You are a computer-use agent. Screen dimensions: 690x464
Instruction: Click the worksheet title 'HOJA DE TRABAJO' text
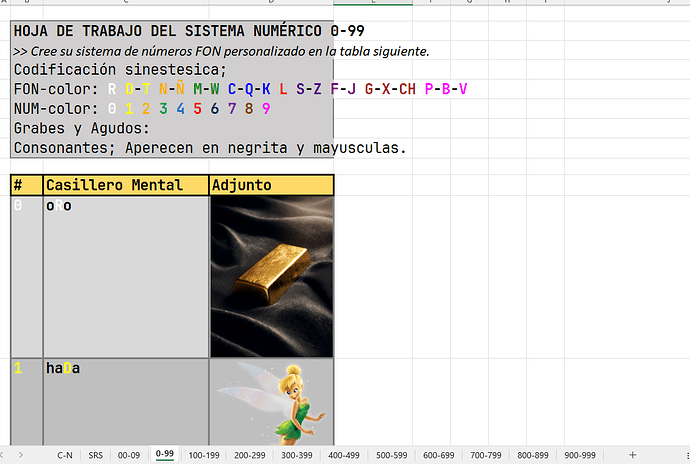189,31
